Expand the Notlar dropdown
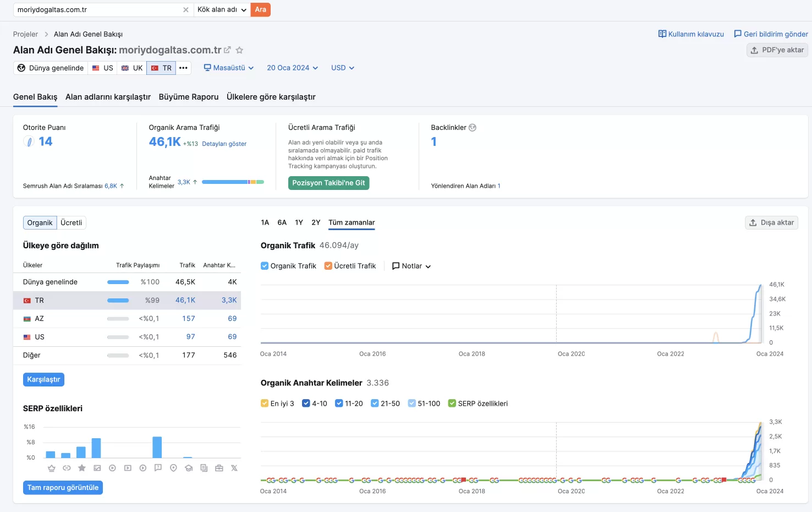The height and width of the screenshot is (512, 812). (x=412, y=266)
